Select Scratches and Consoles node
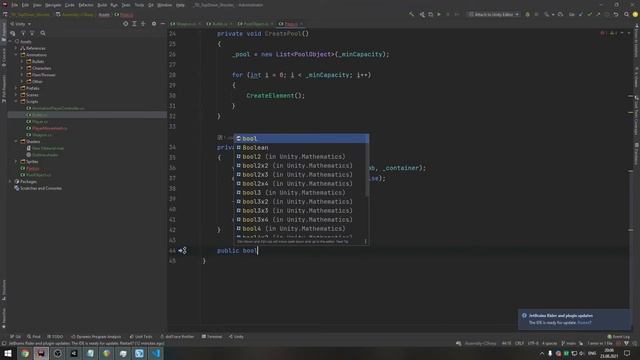This screenshot has height=360, width=640. pos(38,188)
